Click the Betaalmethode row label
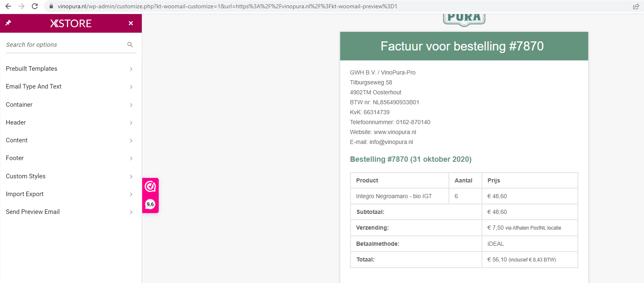Image resolution: width=644 pixels, height=283 pixels. tap(378, 244)
